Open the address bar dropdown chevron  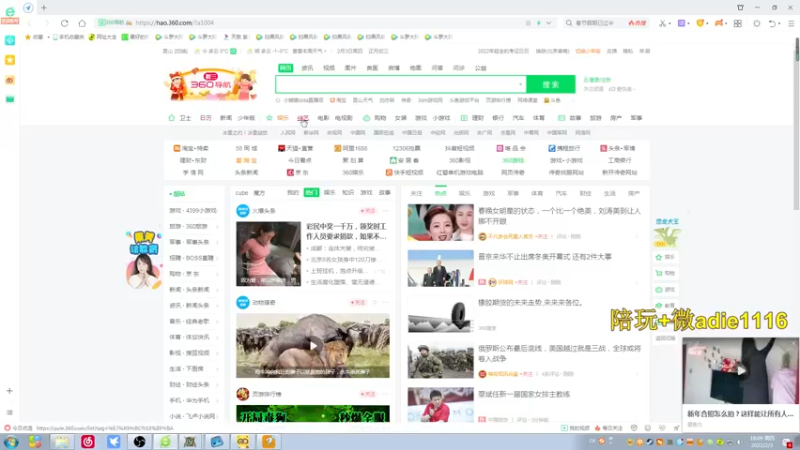pyautogui.click(x=548, y=23)
